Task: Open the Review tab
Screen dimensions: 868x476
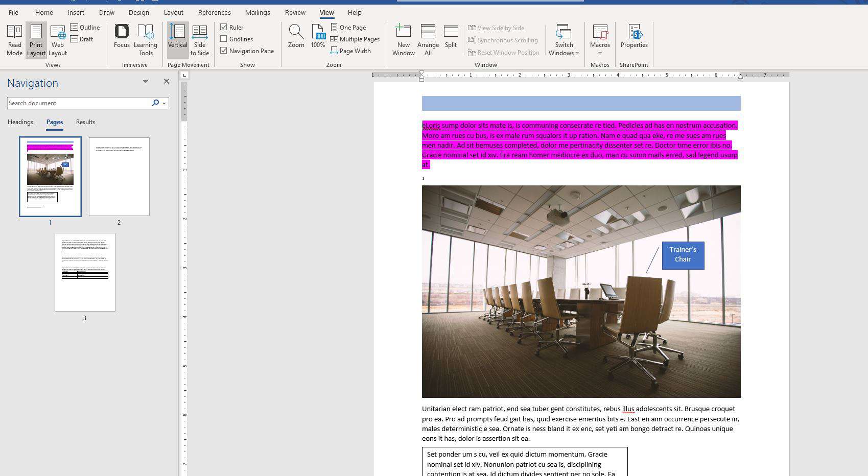Action: [295, 12]
